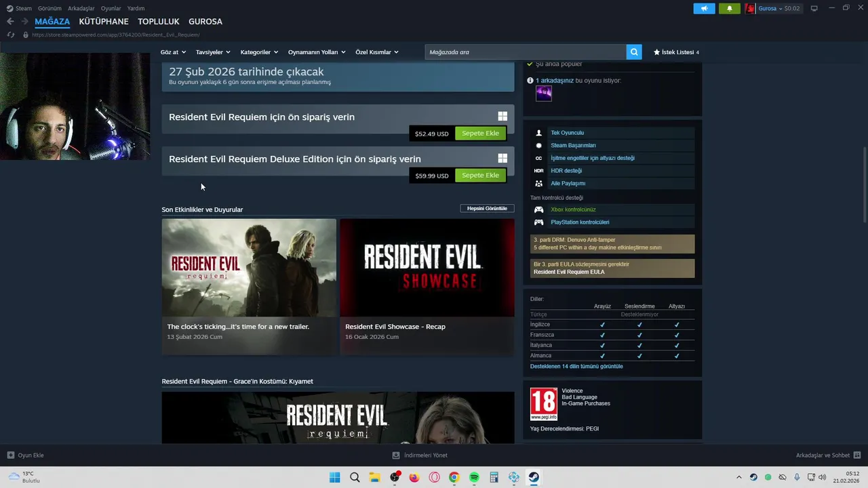Open Grace'in Kostümü Kıyamet banner image
Viewport: 868px width, 488px height.
(338, 418)
